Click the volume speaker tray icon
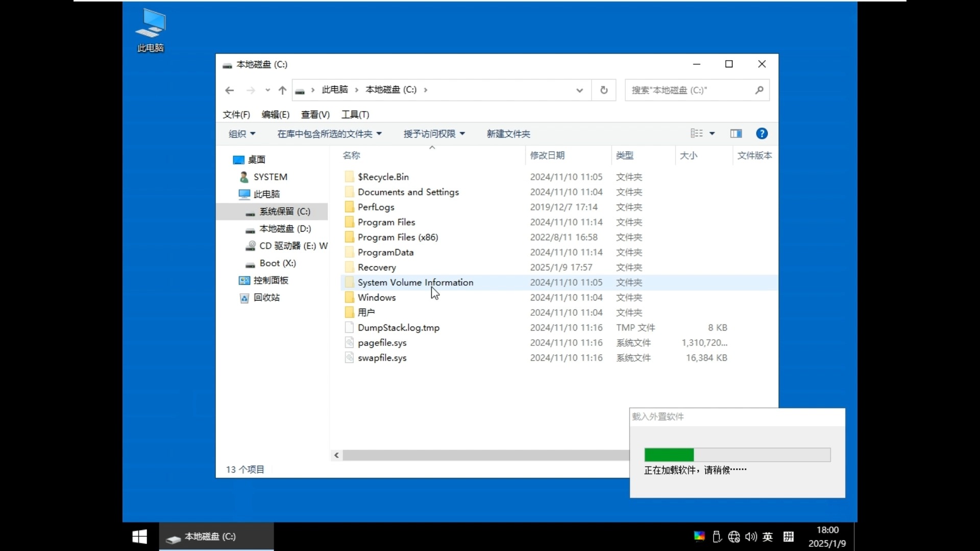The width and height of the screenshot is (980, 551). (751, 537)
